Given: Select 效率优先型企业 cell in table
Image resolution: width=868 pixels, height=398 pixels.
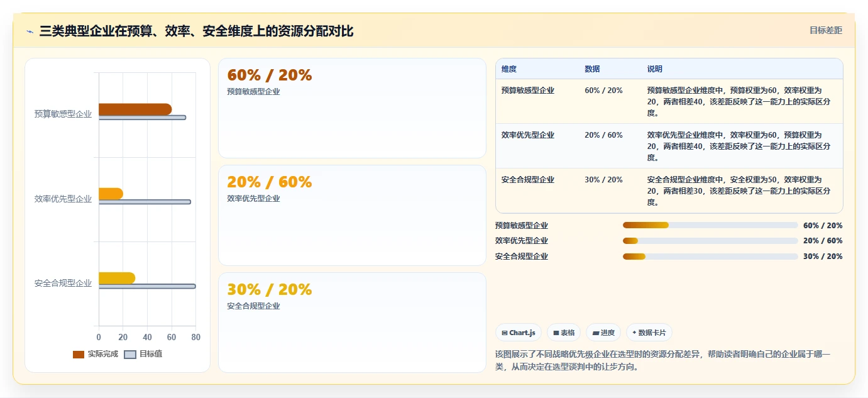Looking at the screenshot, I should pos(528,135).
